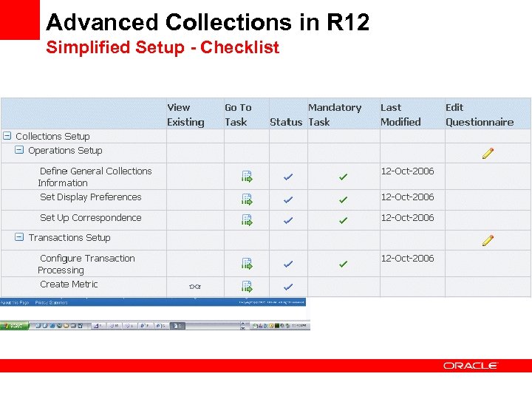Click 12-Oct-2006 date for Define General Collections
Screen dimensions: 532x399
pyautogui.click(x=407, y=171)
